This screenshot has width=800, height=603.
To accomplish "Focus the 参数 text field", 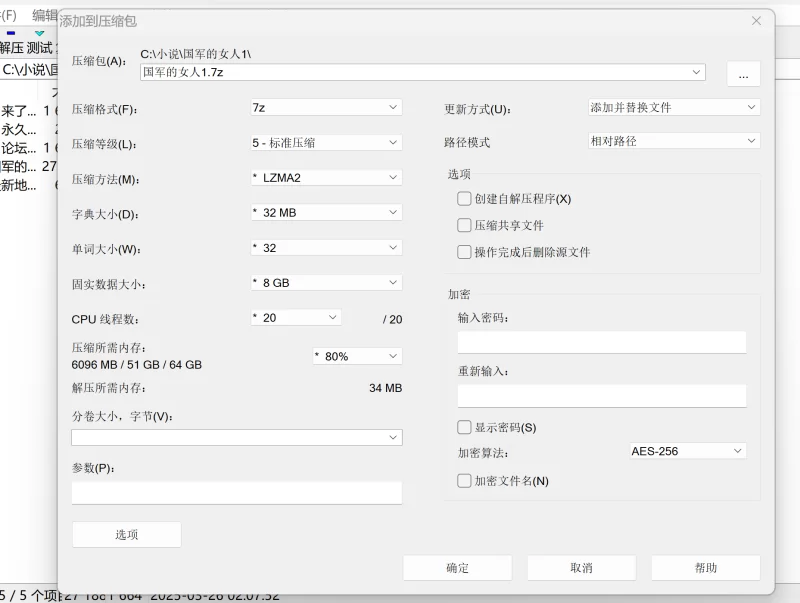I will click(x=237, y=493).
